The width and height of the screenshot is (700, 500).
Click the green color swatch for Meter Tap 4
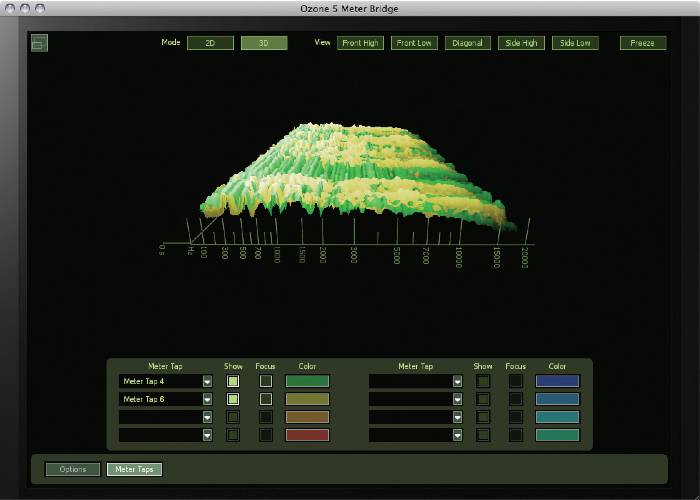[308, 381]
